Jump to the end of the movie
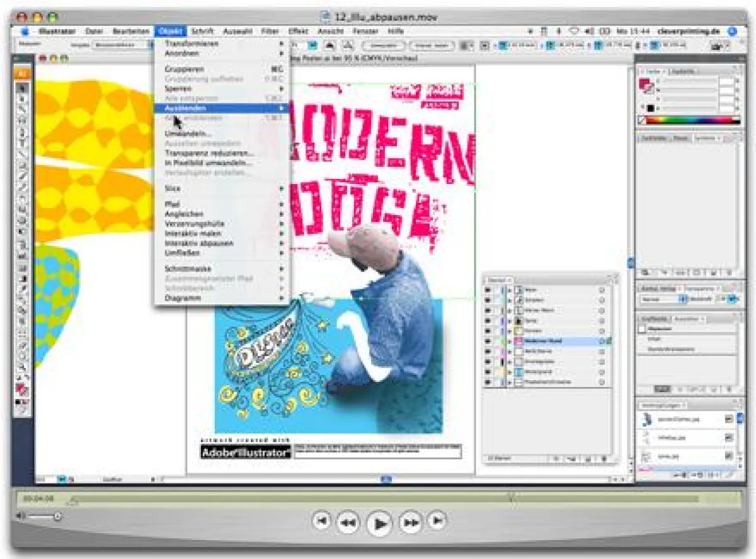Screen dimensions: 756x559 tap(437, 521)
